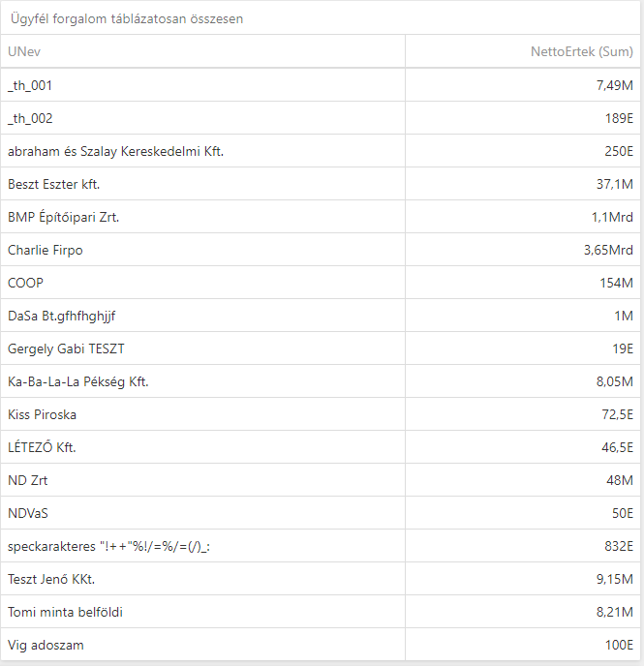Select the Teszt Jenő KKt. row
Screen dimensions: 644x666
click(51, 579)
